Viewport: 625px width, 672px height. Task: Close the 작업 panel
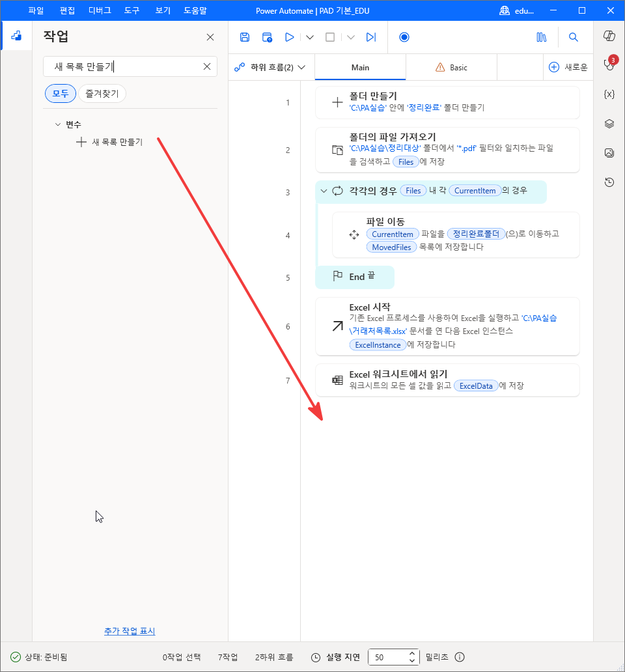(210, 37)
